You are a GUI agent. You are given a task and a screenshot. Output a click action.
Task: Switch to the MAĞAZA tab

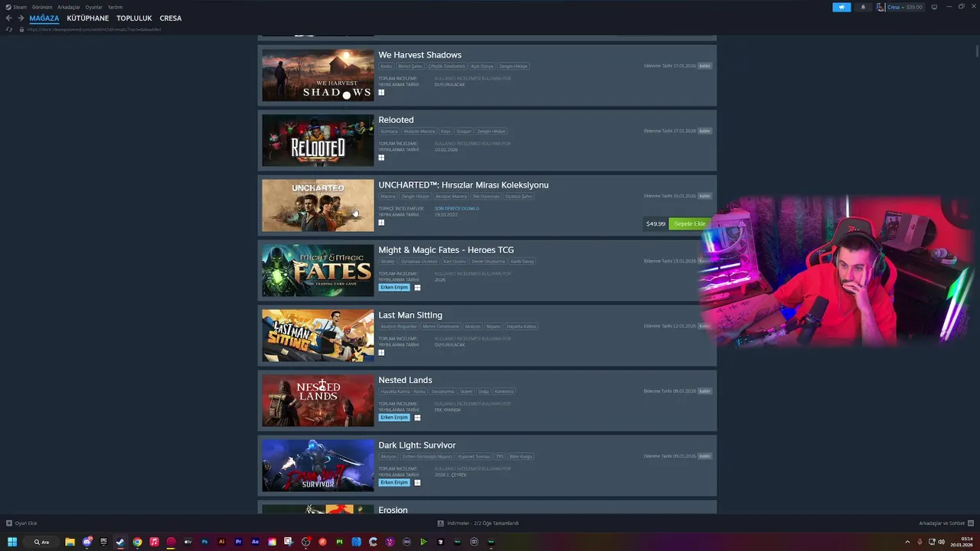coord(44,18)
